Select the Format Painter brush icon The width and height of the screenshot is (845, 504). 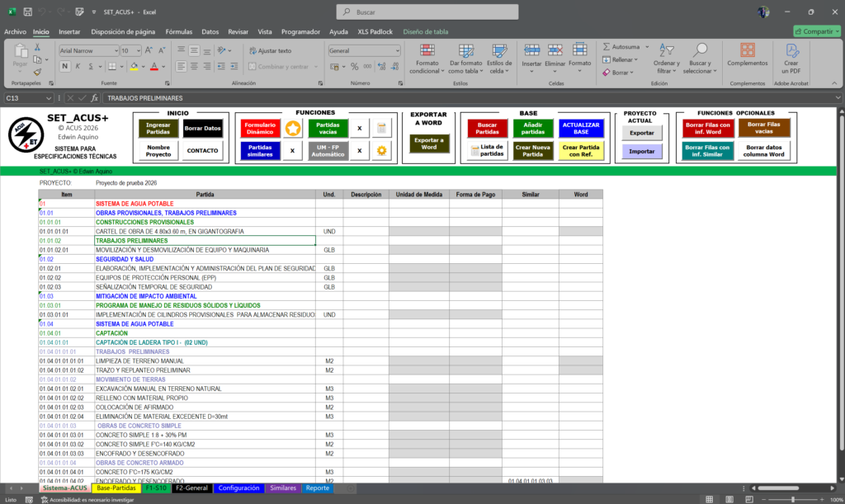pyautogui.click(x=35, y=73)
